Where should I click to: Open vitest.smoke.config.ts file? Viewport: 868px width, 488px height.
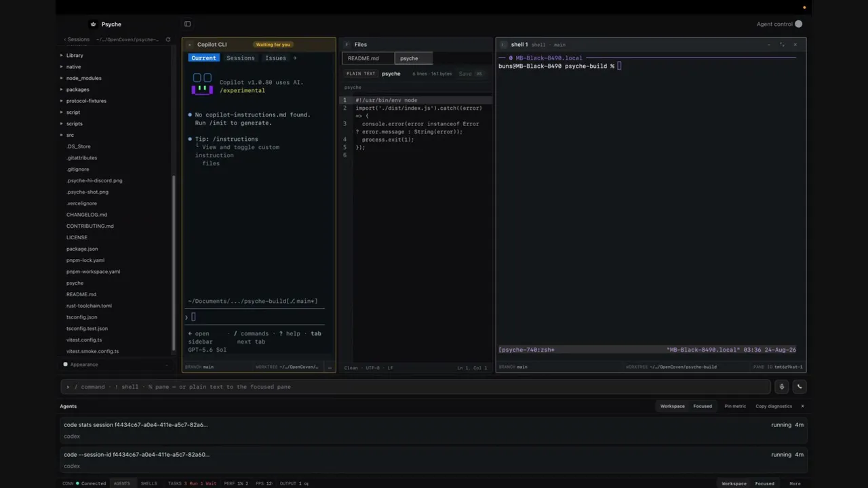(92, 351)
